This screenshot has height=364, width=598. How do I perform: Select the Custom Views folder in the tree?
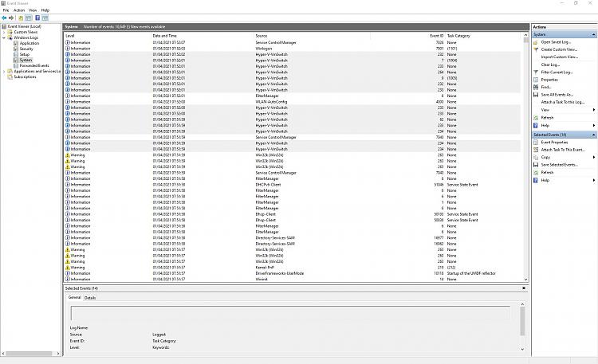26,32
